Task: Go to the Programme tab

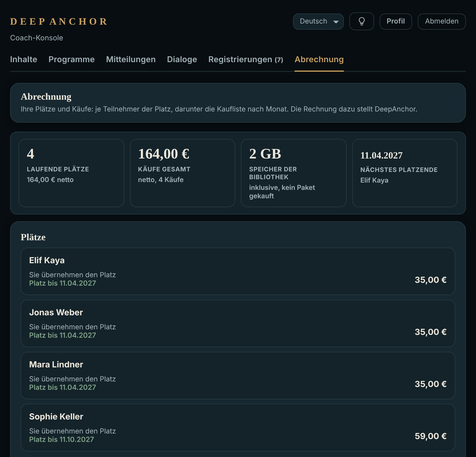Action: pyautogui.click(x=71, y=59)
